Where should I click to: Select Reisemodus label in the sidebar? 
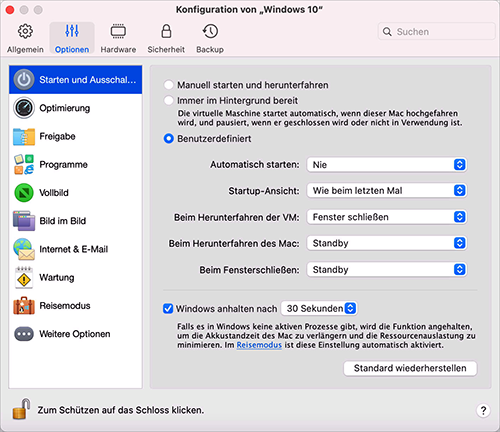point(65,306)
